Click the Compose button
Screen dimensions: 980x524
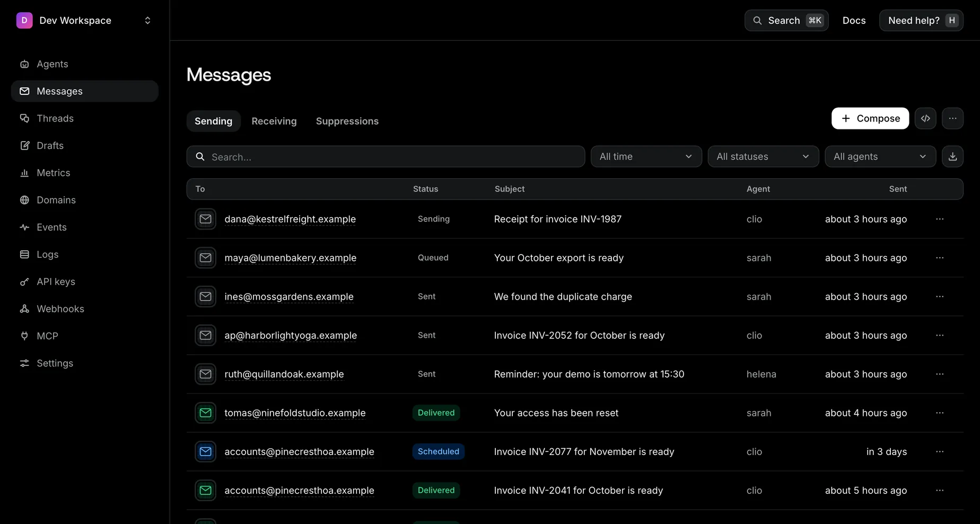[x=870, y=118]
